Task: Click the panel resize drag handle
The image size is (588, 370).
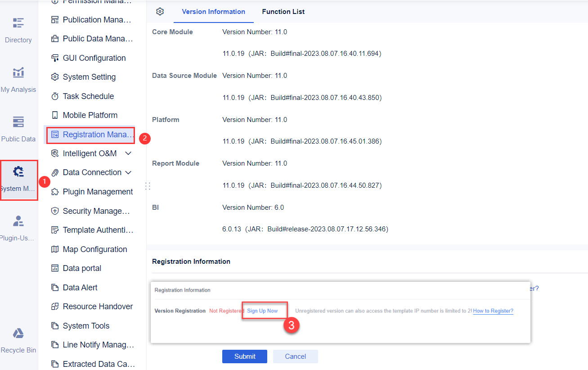Action: click(x=148, y=186)
